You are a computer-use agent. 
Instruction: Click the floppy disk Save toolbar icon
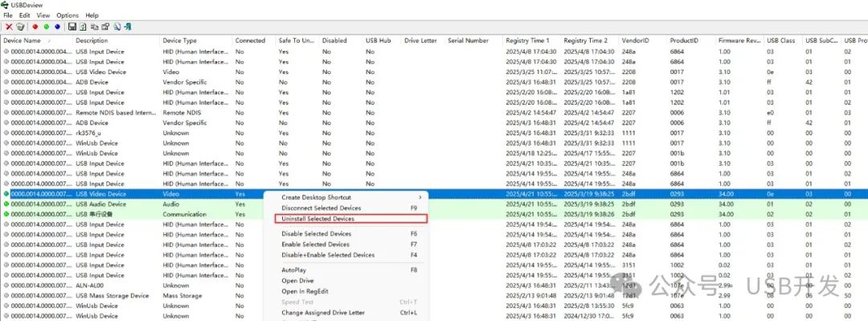tap(72, 27)
